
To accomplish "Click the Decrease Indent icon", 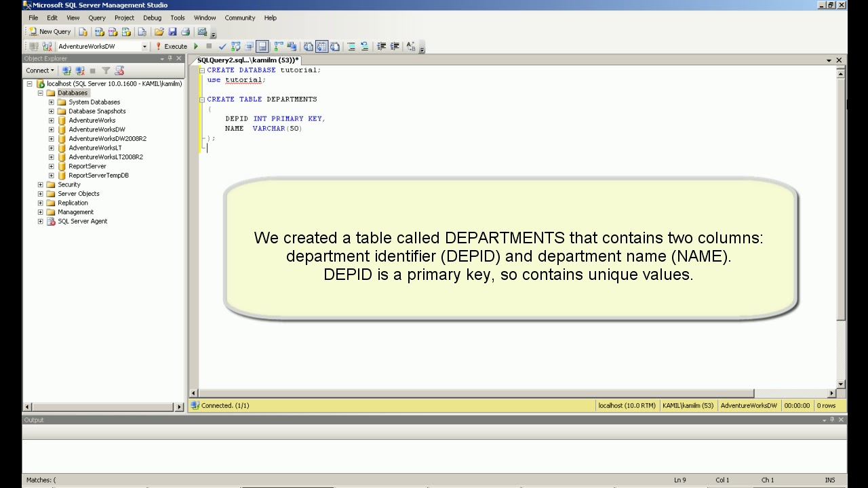I will [381, 47].
